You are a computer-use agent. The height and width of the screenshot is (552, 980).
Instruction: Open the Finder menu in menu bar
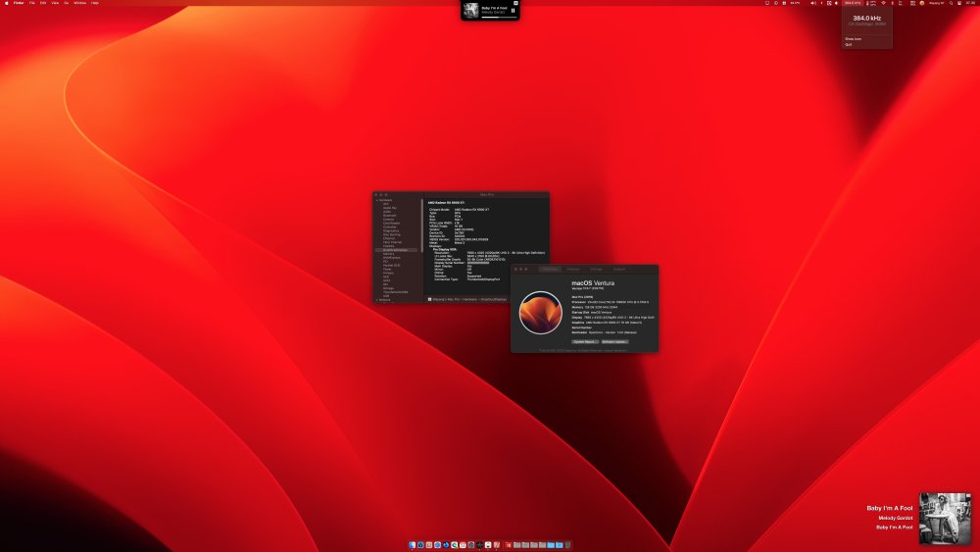pyautogui.click(x=19, y=3)
